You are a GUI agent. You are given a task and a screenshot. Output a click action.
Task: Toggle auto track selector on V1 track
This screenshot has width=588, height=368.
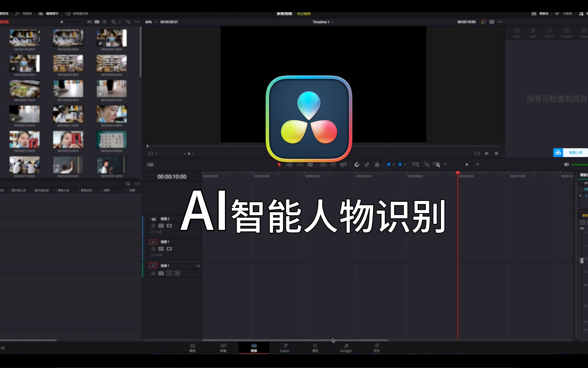[161, 249]
